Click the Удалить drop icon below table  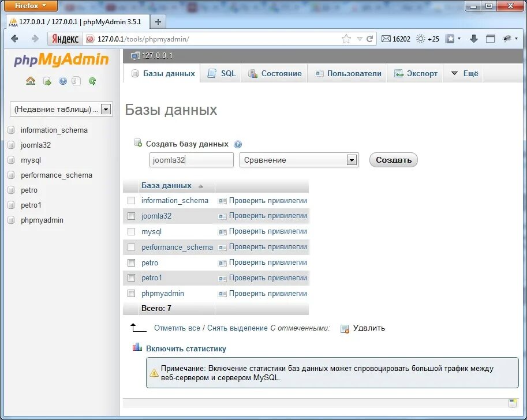pos(345,329)
